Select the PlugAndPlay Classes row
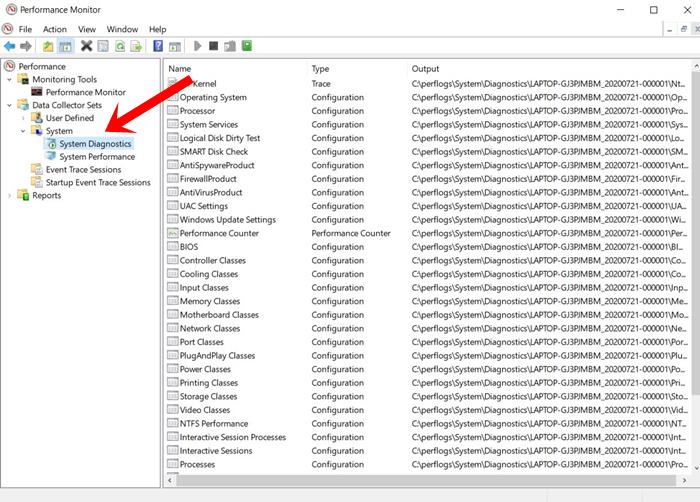 [427, 356]
